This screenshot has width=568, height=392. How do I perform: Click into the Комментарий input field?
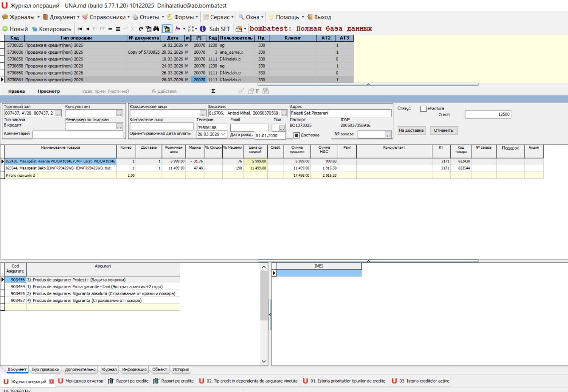[78, 135]
